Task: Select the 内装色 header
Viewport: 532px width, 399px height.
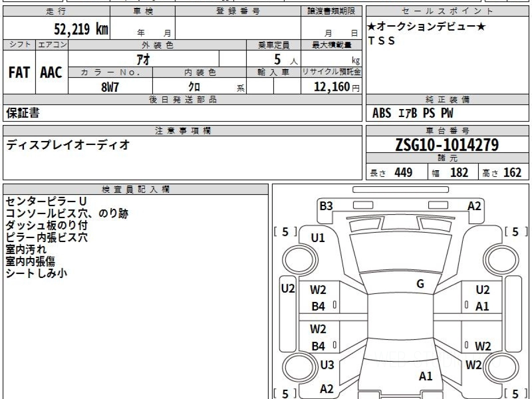Action: point(199,72)
